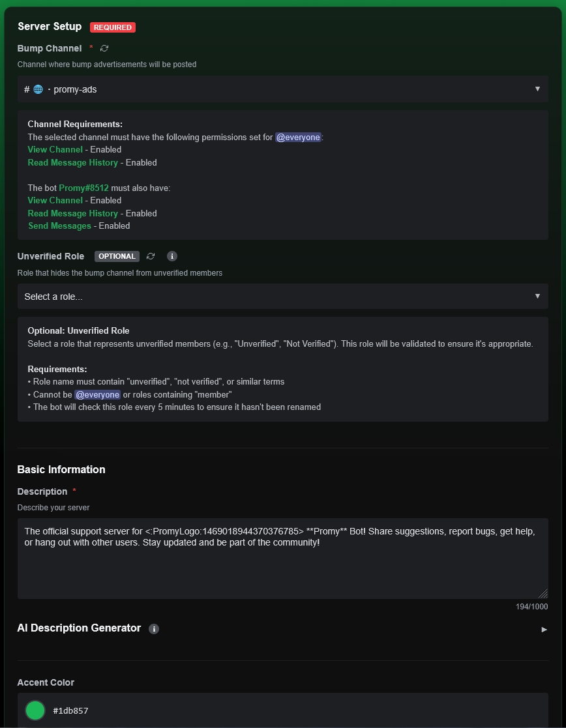This screenshot has width=566, height=728.
Task: Open the Unverified Role info tooltip icon
Action: (x=172, y=256)
